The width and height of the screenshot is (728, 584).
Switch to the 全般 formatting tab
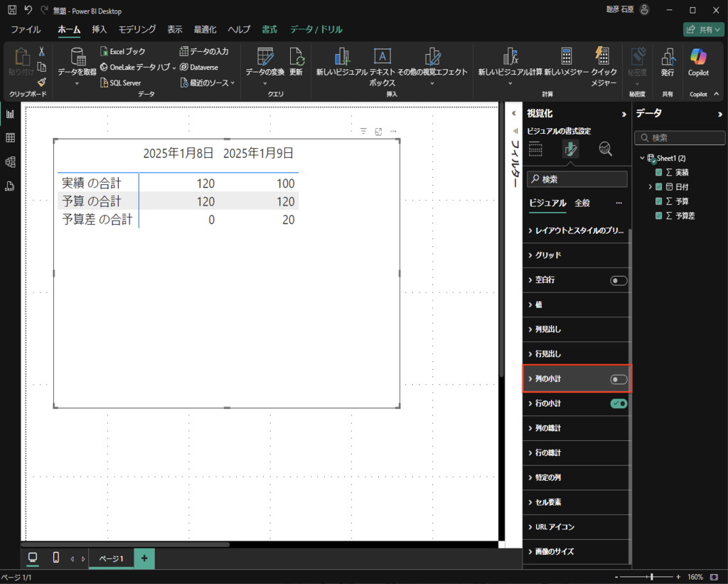click(582, 203)
